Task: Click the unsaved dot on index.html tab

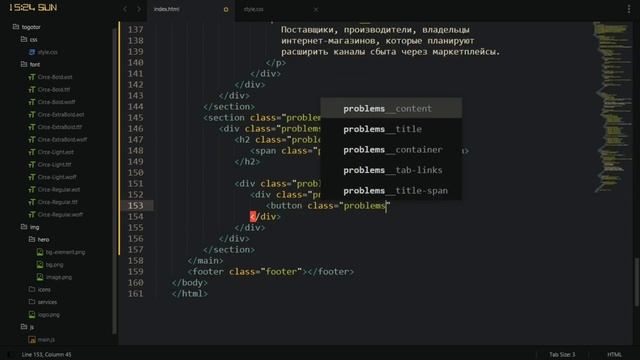Action: click(x=226, y=9)
